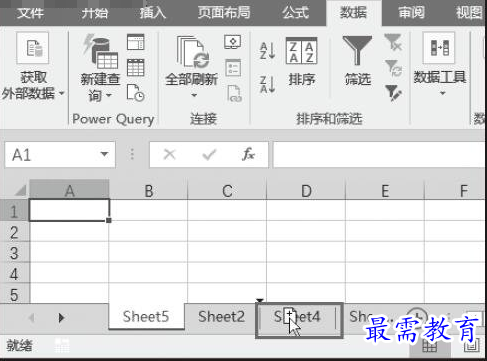Select column D header
The width and height of the screenshot is (487, 361).
[306, 190]
